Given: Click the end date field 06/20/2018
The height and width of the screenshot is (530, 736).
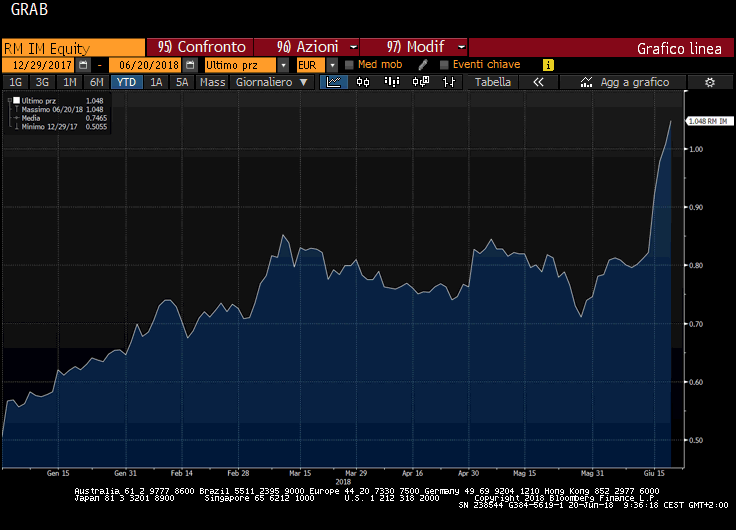Looking at the screenshot, I should click(146, 65).
